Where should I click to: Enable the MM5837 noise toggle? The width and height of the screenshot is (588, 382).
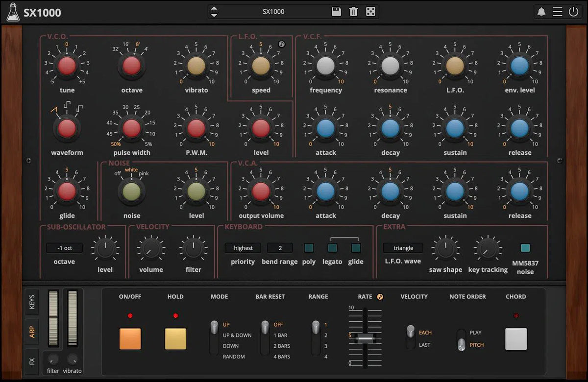pos(526,248)
